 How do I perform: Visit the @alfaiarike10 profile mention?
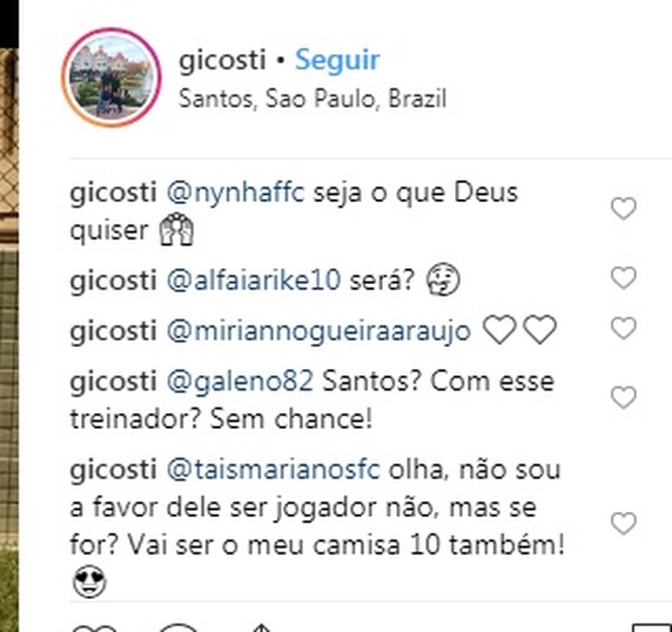click(x=253, y=281)
